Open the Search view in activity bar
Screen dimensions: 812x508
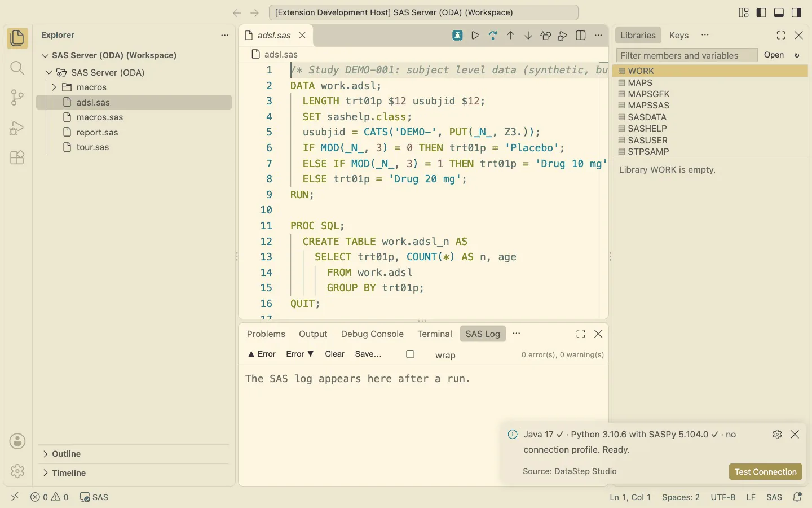[x=17, y=68]
